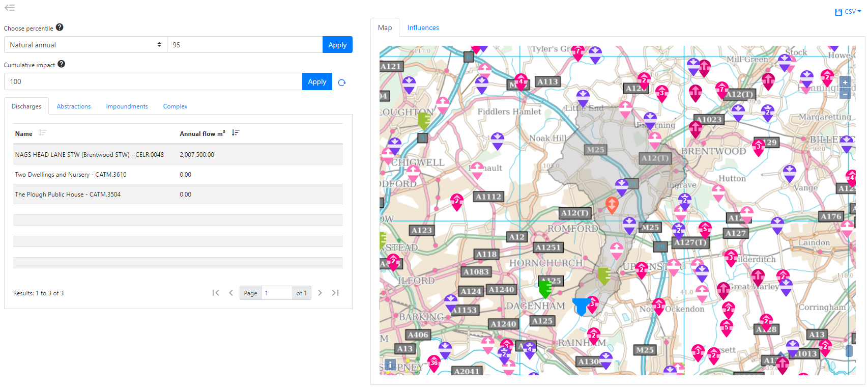Open the map attribution info button
Image resolution: width=868 pixels, height=388 pixels.
click(x=390, y=365)
